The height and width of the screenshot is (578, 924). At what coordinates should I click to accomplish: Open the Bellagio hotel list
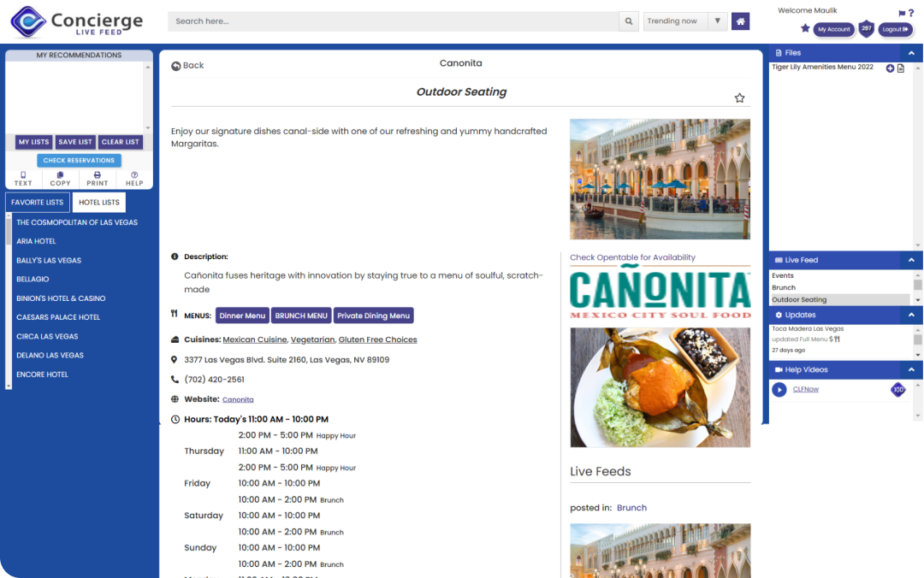[x=33, y=280]
